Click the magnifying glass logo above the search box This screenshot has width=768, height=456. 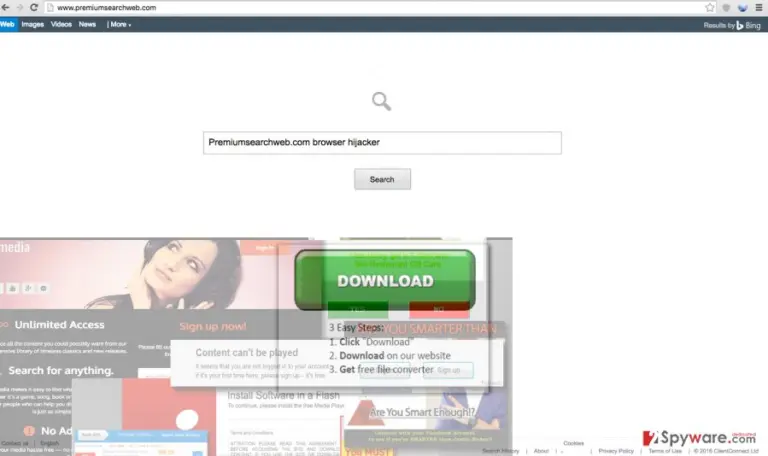click(x=381, y=101)
